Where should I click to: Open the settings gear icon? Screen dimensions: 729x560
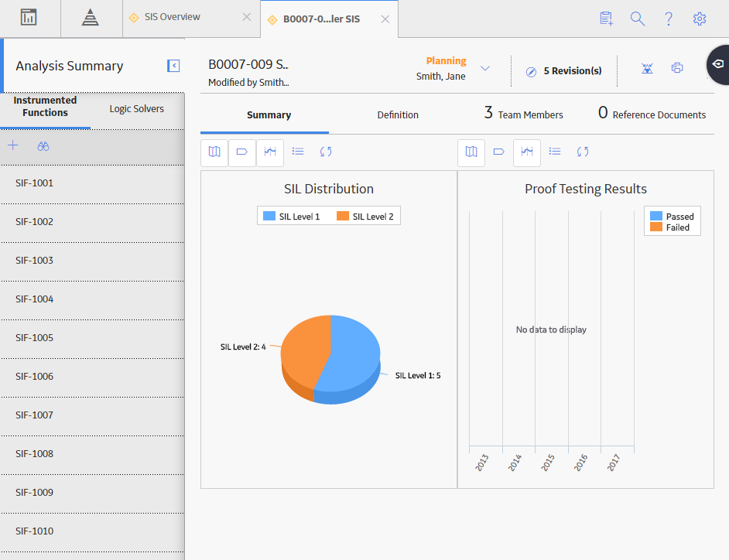tap(700, 19)
